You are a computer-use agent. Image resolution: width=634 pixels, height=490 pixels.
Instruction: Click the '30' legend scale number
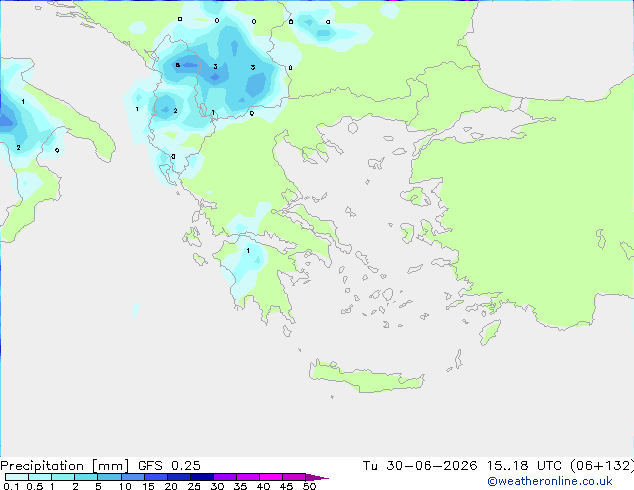pyautogui.click(x=217, y=486)
